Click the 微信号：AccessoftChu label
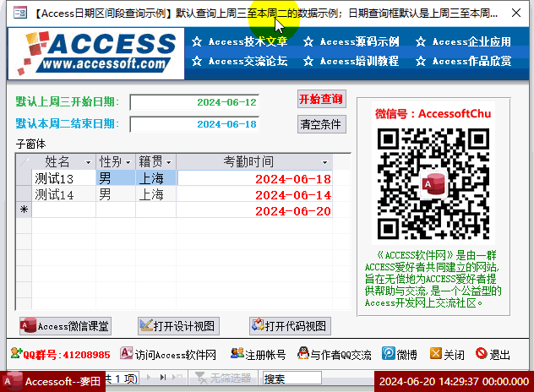534x392 pixels. (433, 114)
